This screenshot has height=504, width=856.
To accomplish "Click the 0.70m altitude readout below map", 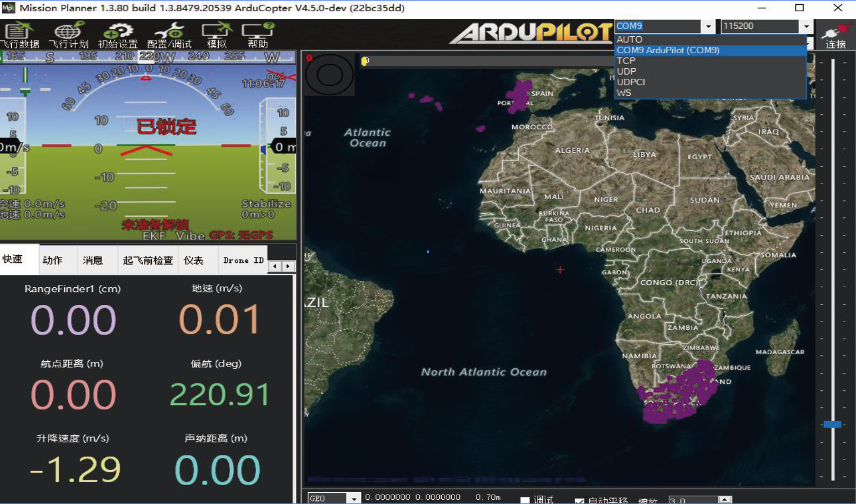I will click(x=488, y=497).
